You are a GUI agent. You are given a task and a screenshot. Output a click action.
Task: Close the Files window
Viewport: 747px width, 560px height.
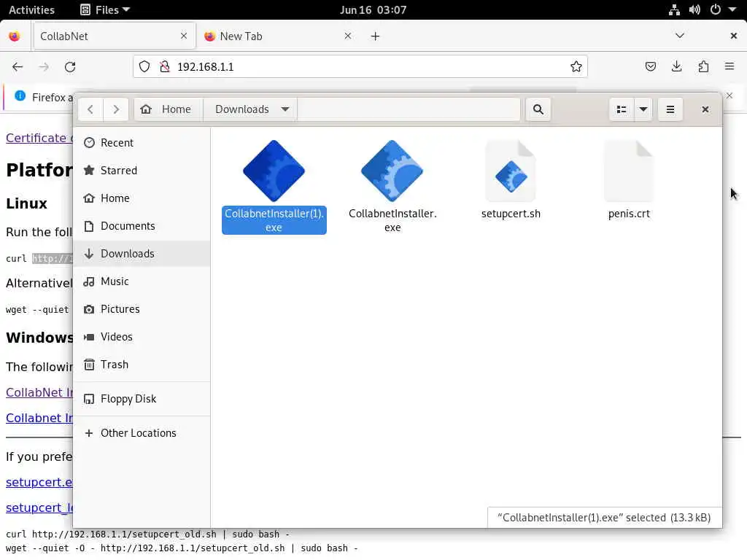(x=705, y=109)
